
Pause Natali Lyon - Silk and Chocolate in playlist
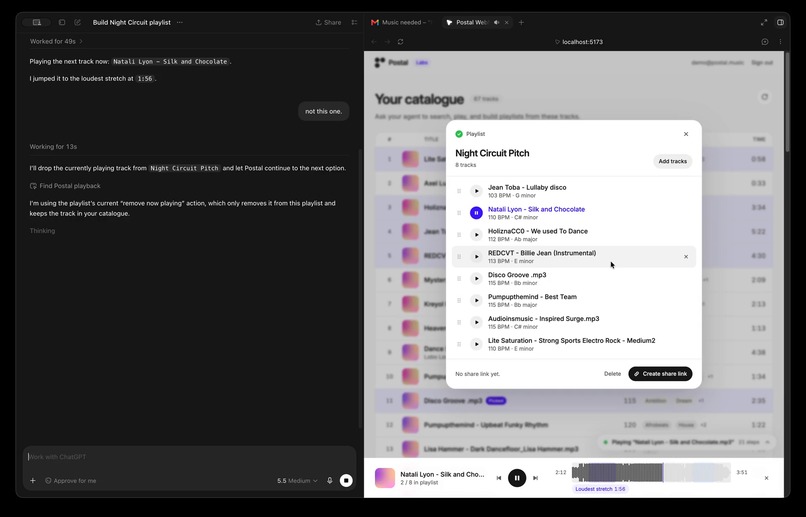pos(477,213)
